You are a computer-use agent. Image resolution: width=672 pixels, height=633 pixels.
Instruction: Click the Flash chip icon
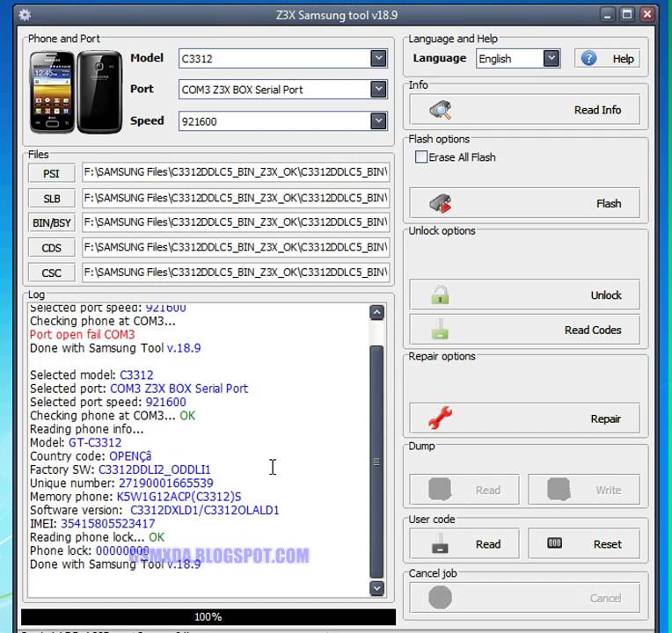(x=440, y=203)
